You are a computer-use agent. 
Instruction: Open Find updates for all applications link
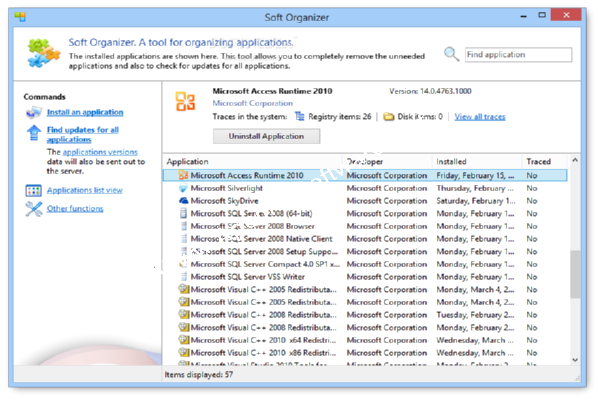[x=83, y=134]
